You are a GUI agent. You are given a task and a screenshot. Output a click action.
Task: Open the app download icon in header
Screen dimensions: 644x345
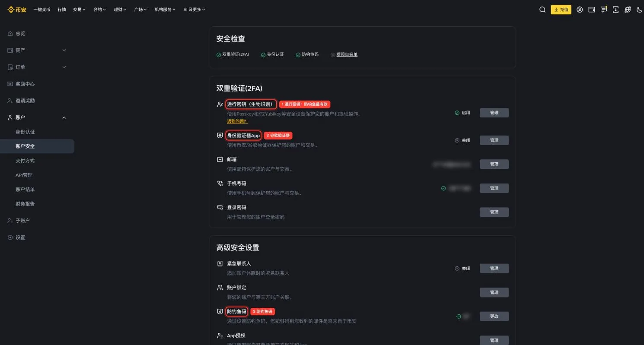pyautogui.click(x=615, y=9)
